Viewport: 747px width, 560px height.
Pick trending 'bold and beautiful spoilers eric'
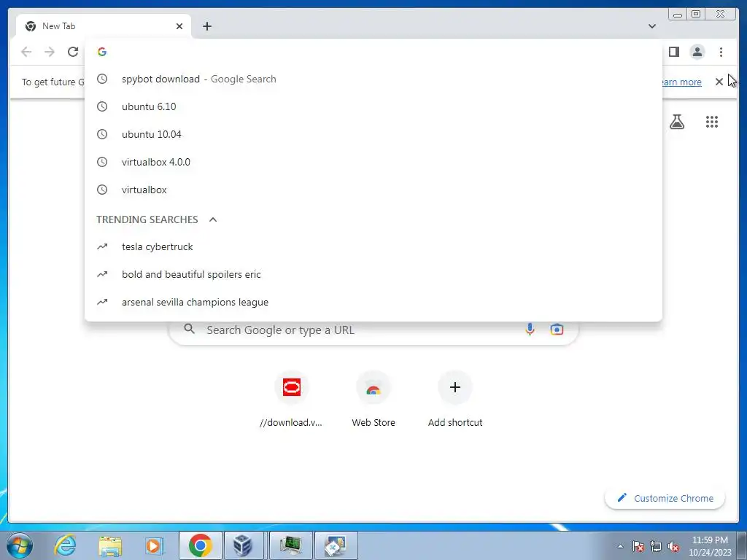click(373, 274)
